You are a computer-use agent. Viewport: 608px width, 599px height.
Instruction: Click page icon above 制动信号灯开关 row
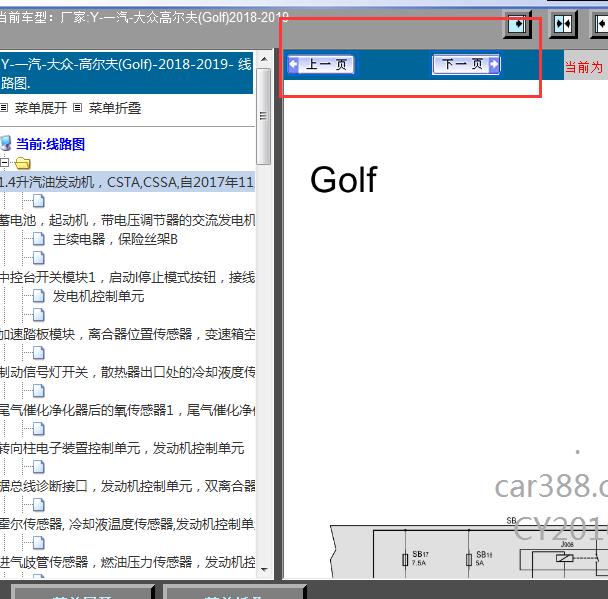click(38, 353)
